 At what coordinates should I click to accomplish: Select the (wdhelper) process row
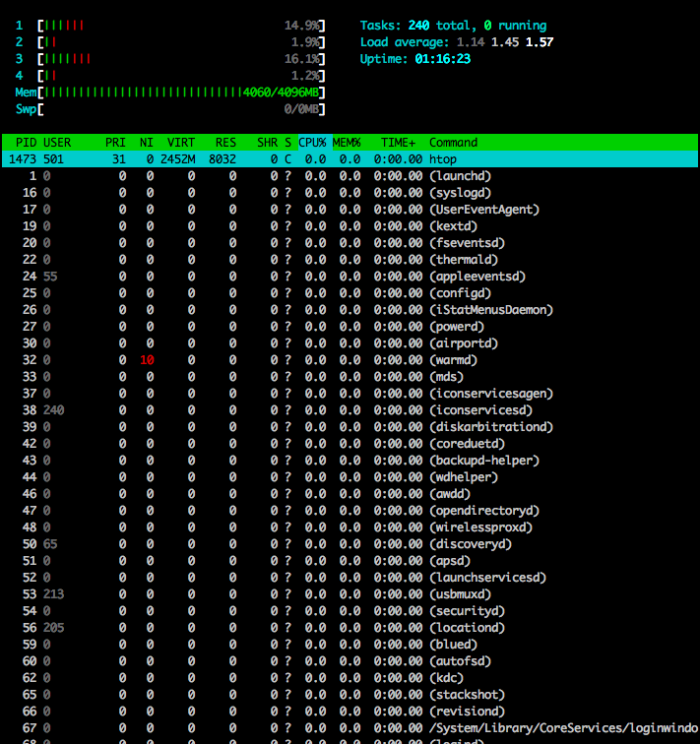350,477
